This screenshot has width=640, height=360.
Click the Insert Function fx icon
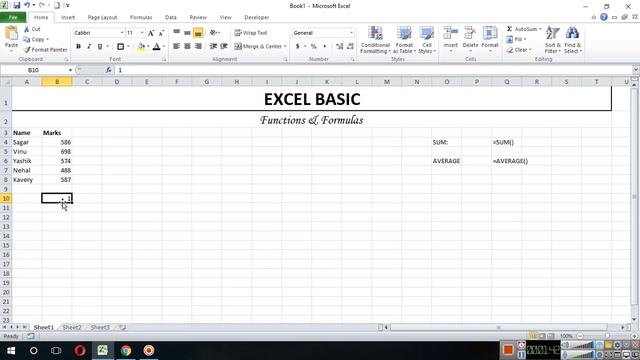point(109,70)
